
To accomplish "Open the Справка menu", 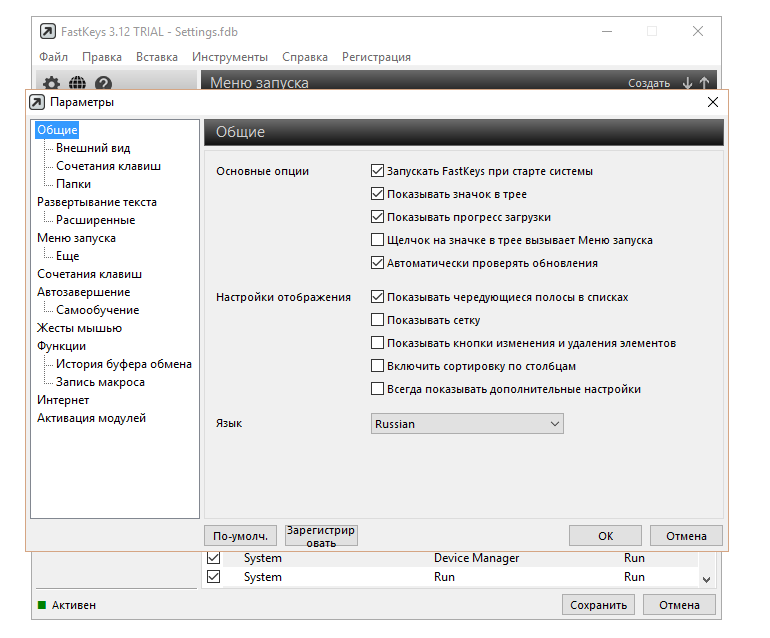I will click(304, 57).
